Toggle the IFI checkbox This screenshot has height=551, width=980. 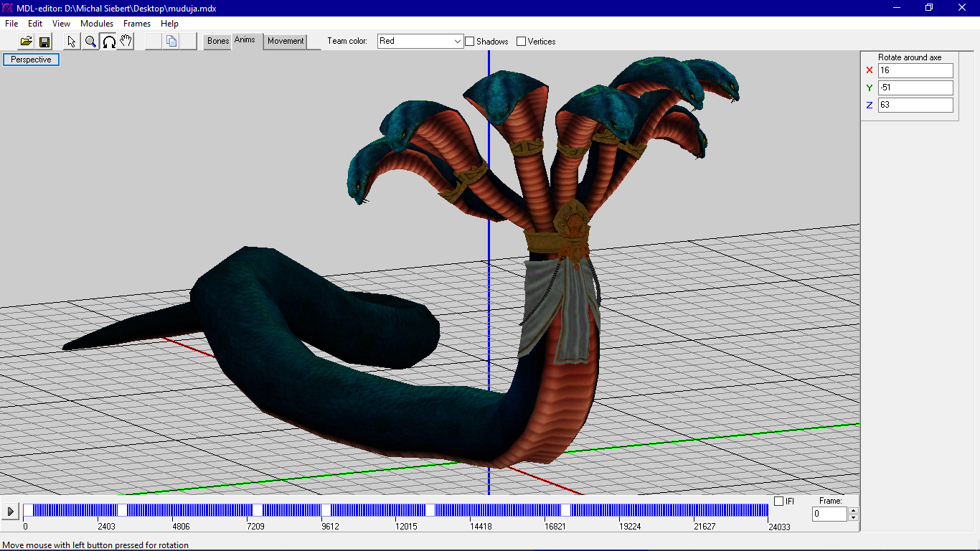point(779,501)
